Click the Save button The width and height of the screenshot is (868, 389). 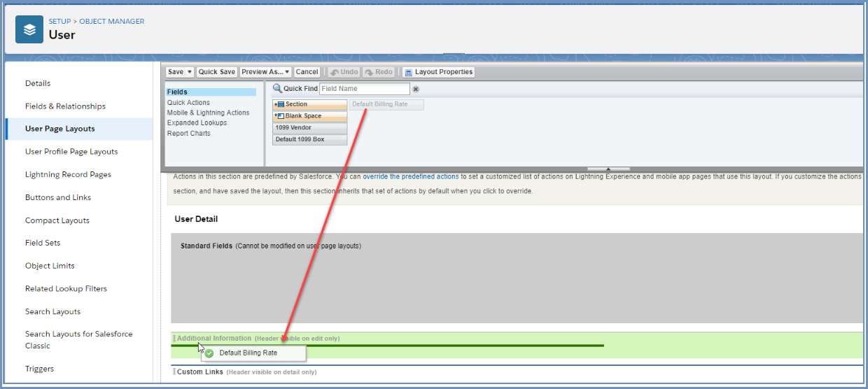tap(176, 72)
